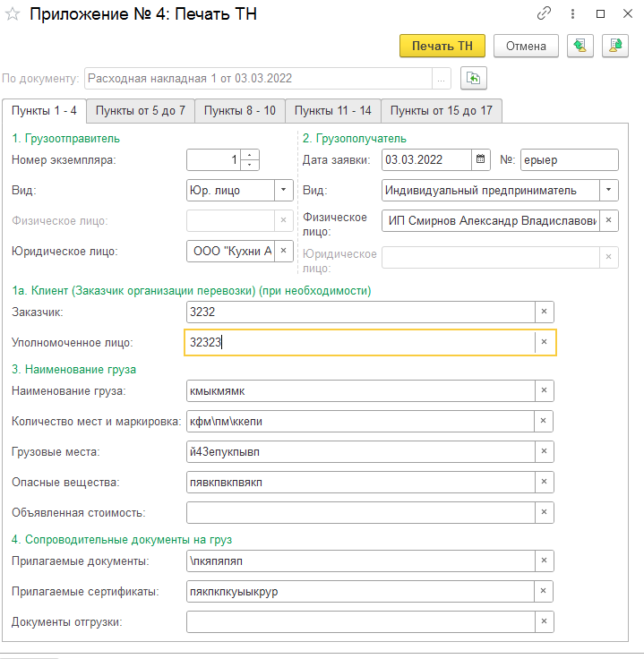Viewport: 644px width, 659px height.
Task: Switch to Пункты 8 - 10 tab
Action: click(x=240, y=111)
